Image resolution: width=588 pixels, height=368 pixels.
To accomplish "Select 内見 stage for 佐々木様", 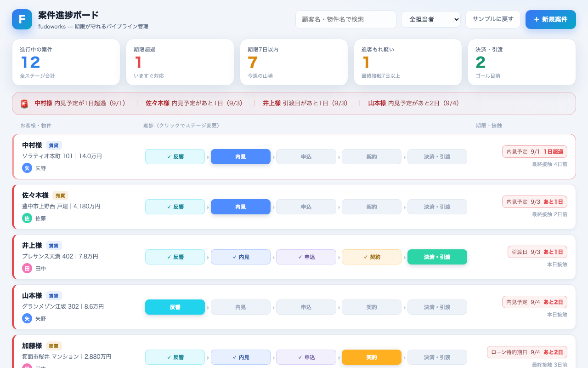I will (x=241, y=207).
